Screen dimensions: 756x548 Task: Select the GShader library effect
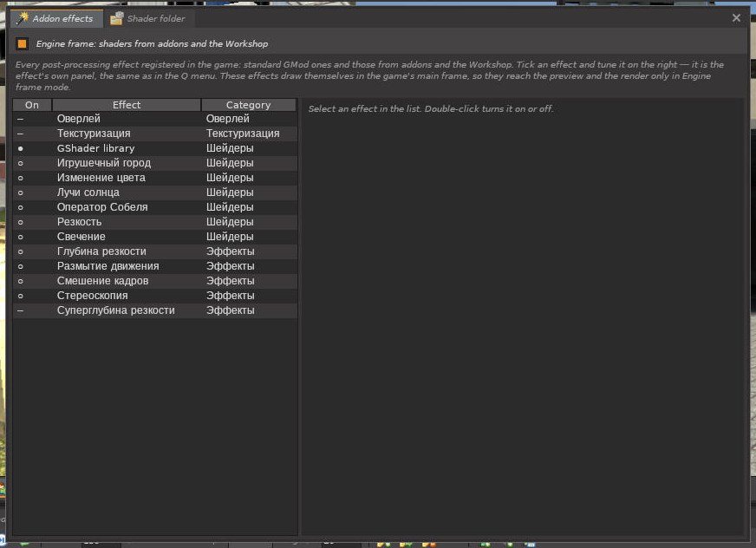(x=155, y=148)
